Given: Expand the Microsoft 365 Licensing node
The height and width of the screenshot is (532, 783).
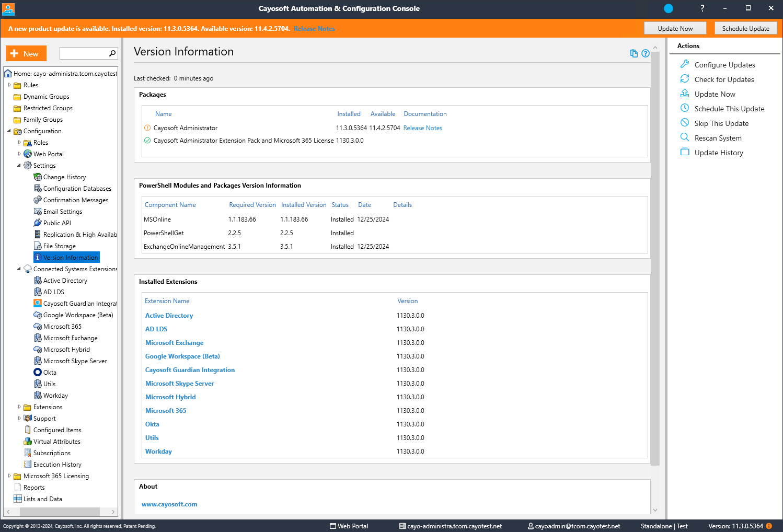Looking at the screenshot, I should click(x=9, y=476).
